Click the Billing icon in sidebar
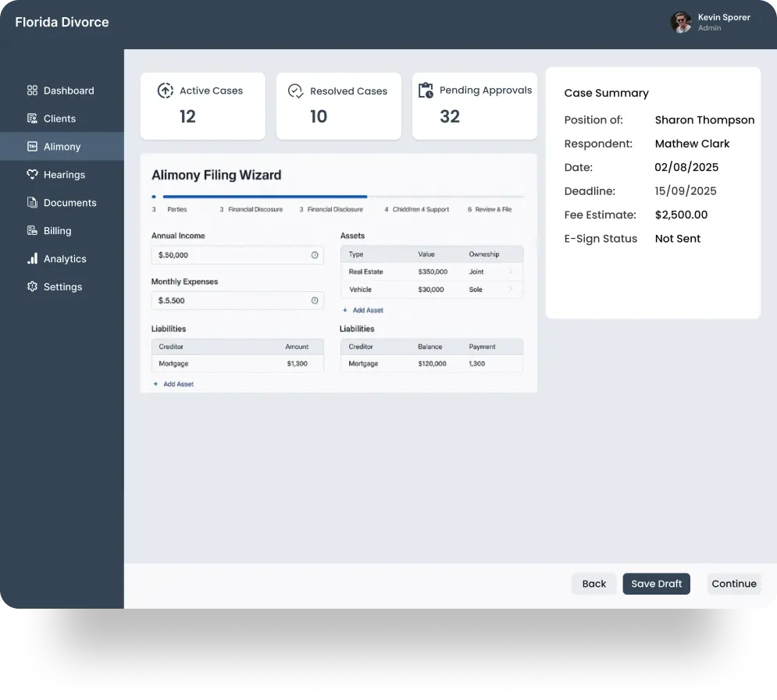Image resolution: width=777 pixels, height=700 pixels. [x=32, y=231]
